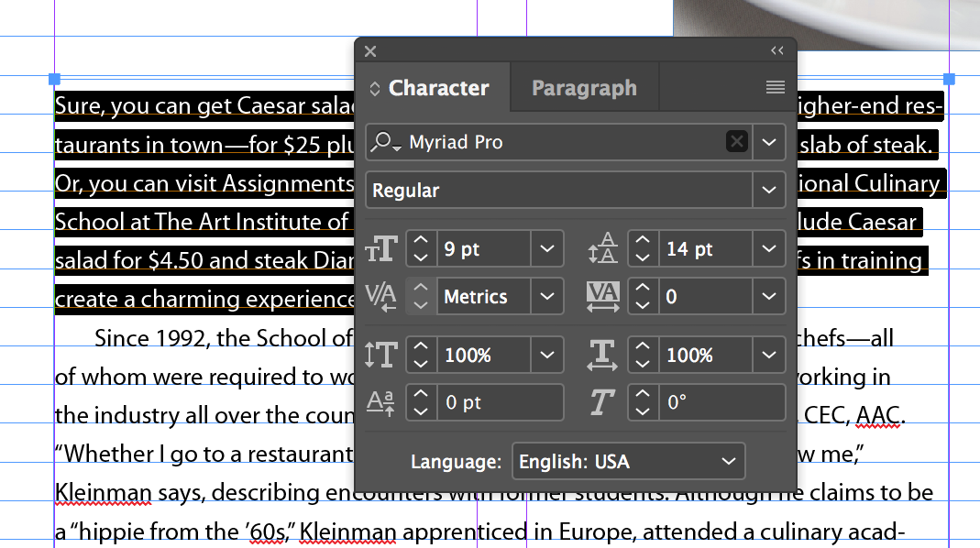
Task: Click the font size icon
Action: [x=381, y=248]
